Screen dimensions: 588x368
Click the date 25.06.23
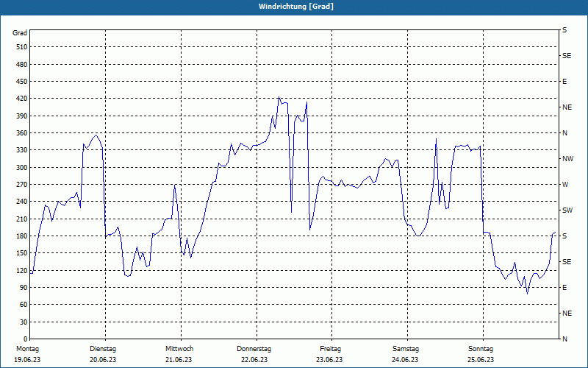coord(481,360)
